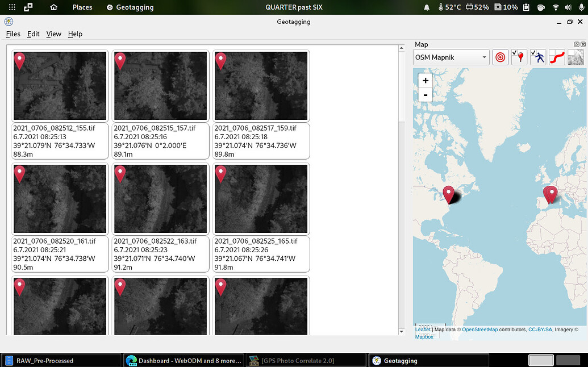Toggle the walking track display checkbox
The height and width of the screenshot is (367, 588).
click(x=537, y=57)
